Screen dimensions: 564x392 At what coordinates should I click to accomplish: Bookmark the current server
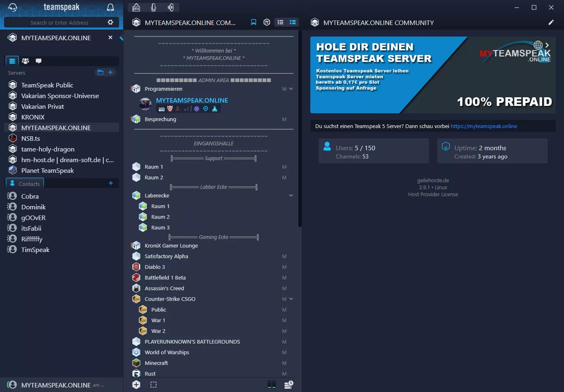tap(254, 22)
